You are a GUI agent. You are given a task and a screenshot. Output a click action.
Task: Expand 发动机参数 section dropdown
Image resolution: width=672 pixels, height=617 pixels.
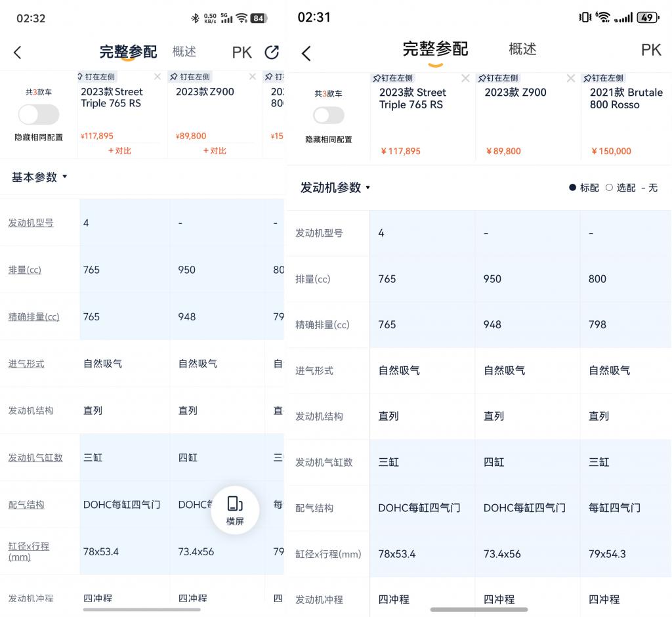pos(335,187)
